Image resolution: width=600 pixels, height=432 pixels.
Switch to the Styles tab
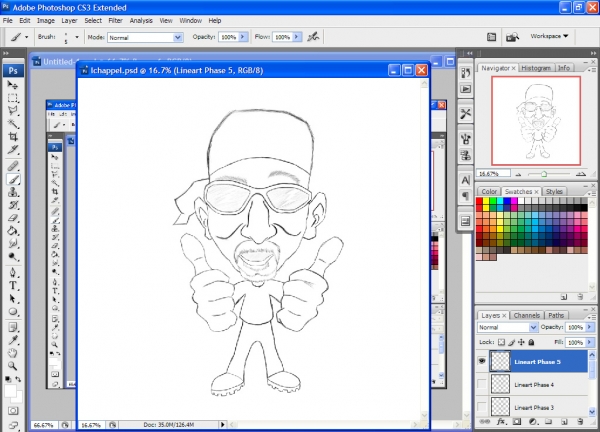pos(554,191)
